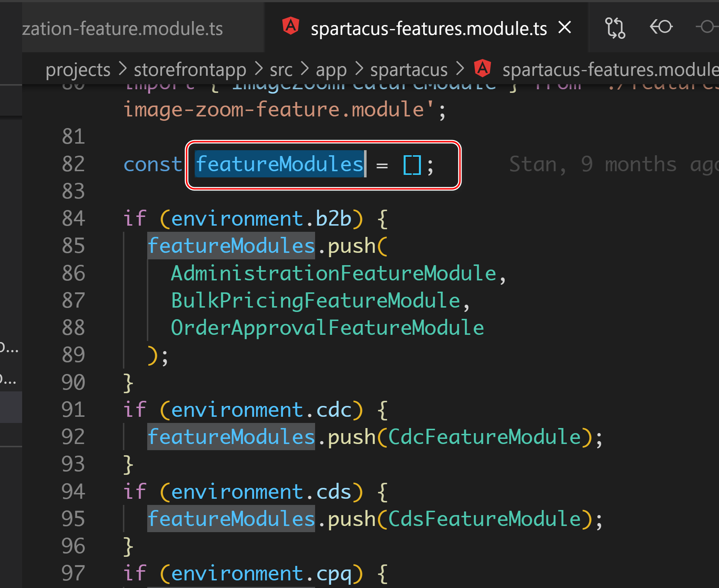719x588 pixels.
Task: Click the spartacus-features.module file breadcrumb
Action: click(x=609, y=70)
